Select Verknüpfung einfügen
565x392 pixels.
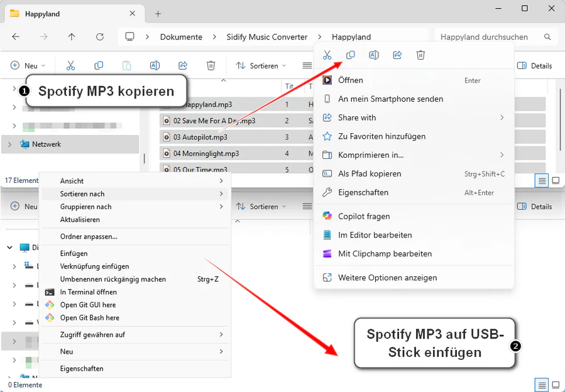click(134, 266)
